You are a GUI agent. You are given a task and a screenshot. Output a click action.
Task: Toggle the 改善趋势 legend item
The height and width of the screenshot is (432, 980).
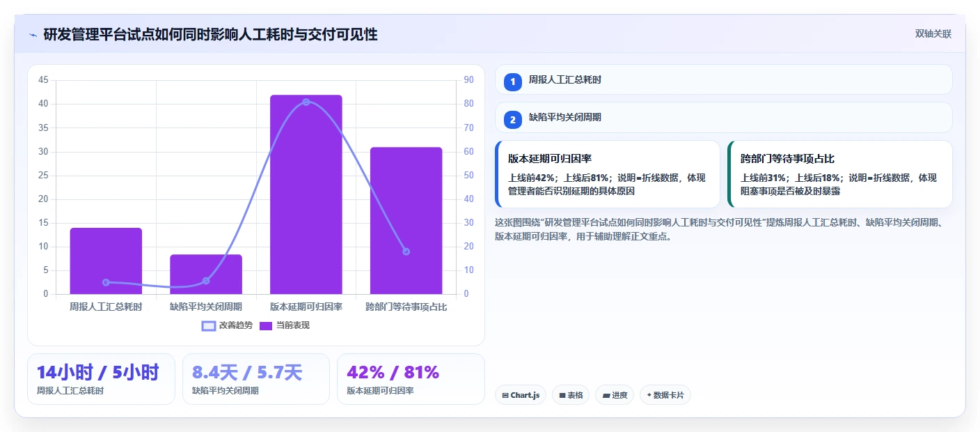[x=227, y=325]
